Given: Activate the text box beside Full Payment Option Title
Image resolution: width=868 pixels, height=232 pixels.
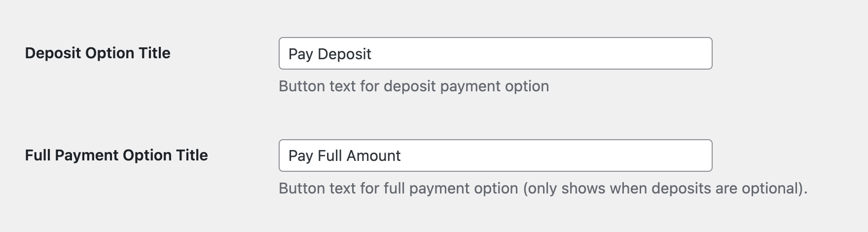Looking at the screenshot, I should click(x=495, y=155).
